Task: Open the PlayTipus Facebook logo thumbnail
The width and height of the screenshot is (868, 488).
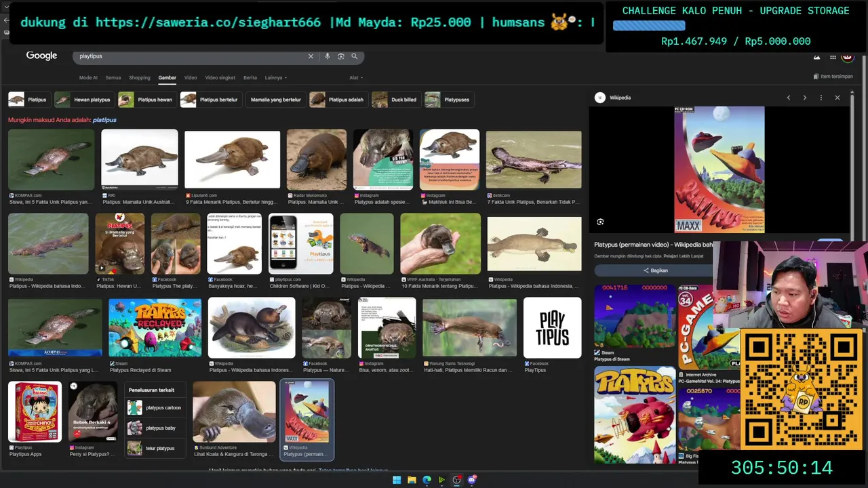Action: pos(552,327)
